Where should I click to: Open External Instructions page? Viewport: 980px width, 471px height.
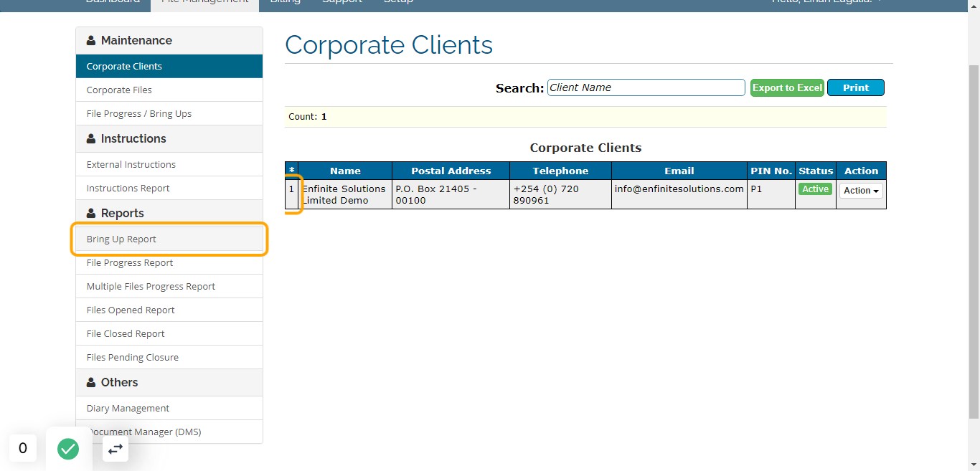(169, 164)
